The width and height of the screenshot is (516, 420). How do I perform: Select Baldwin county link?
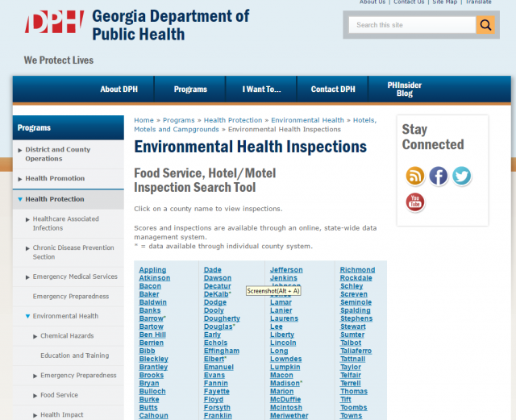tap(152, 302)
